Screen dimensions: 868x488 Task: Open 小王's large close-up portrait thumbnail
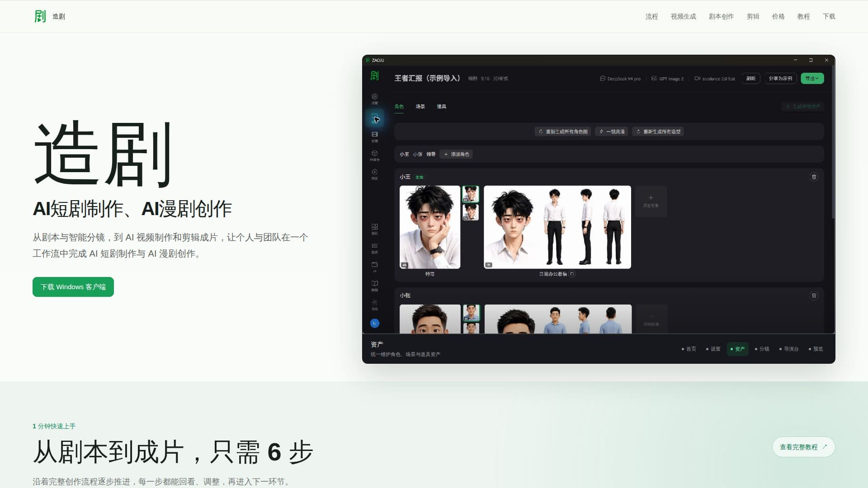point(430,227)
